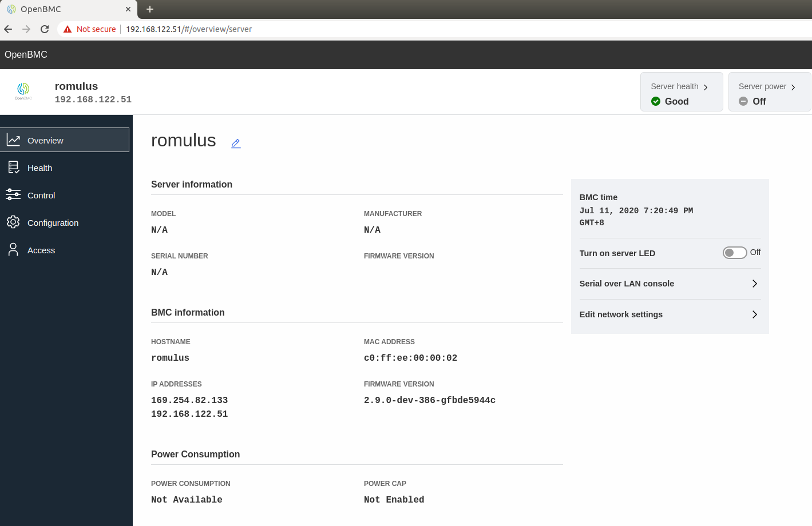This screenshot has height=526, width=812.
Task: Click the browser forward arrow
Action: 26,29
